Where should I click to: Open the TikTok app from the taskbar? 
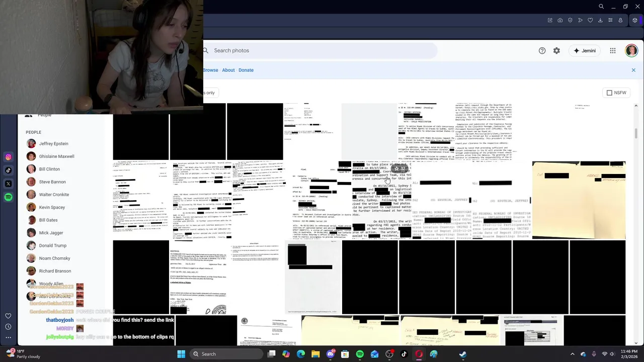404,354
